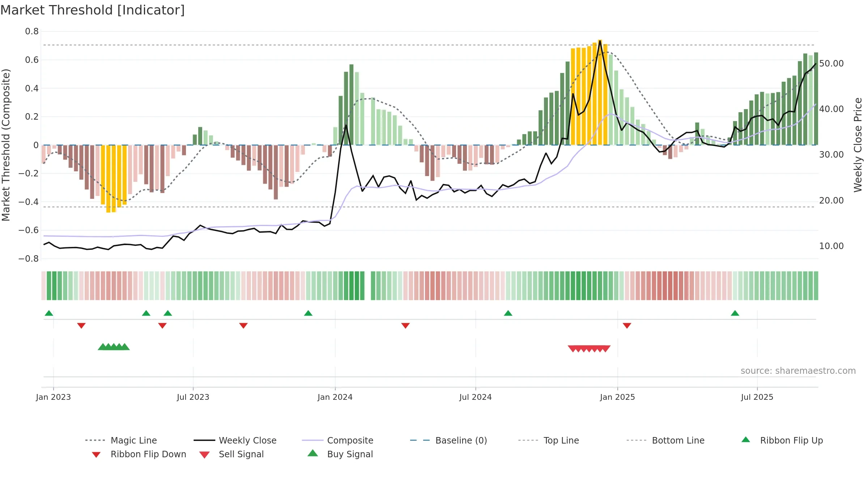This screenshot has width=868, height=488.
Task: Click the Jul 2023 axis label
Action: click(x=193, y=397)
